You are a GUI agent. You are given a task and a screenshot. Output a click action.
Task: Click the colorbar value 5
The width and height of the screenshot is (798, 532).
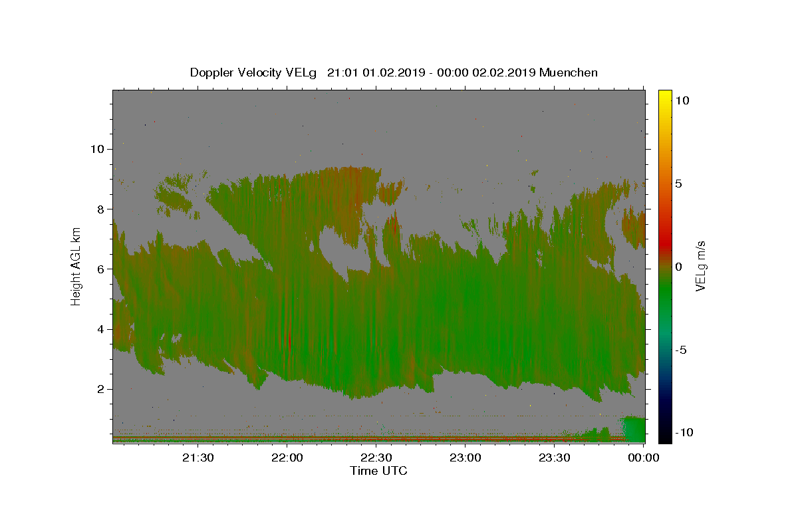679,184
